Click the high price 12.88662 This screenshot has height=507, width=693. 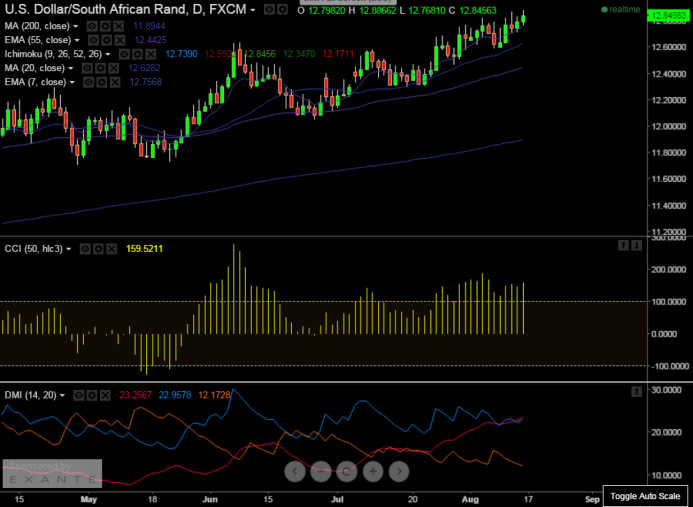click(378, 10)
